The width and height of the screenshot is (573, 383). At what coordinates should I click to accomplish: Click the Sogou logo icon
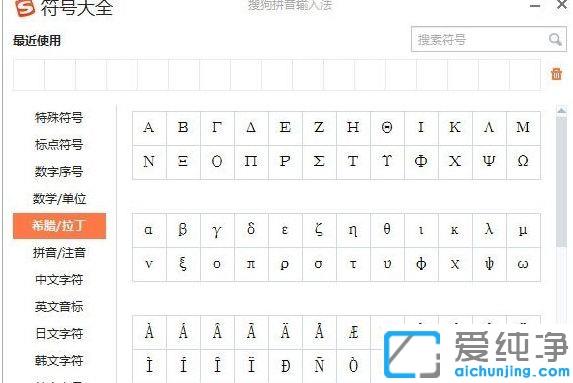[25, 7]
